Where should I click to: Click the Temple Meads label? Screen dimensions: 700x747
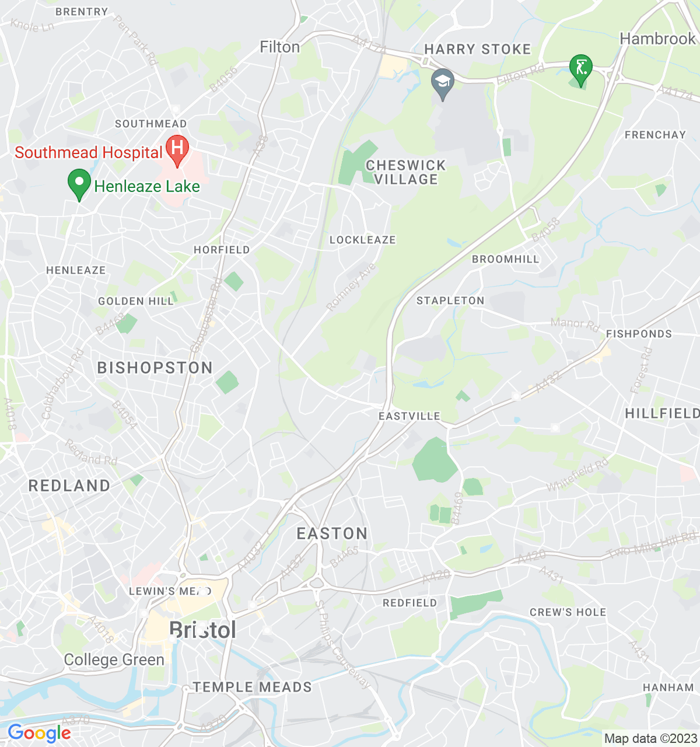(253, 687)
